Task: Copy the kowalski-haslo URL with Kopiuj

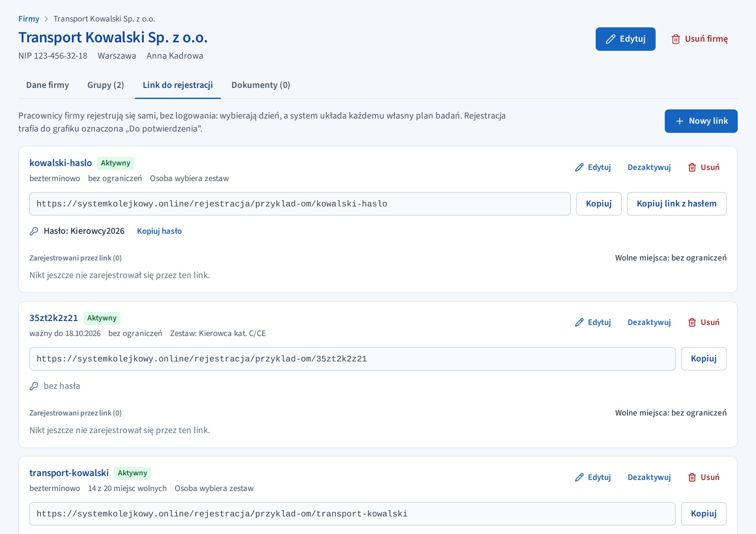Action: pos(599,204)
